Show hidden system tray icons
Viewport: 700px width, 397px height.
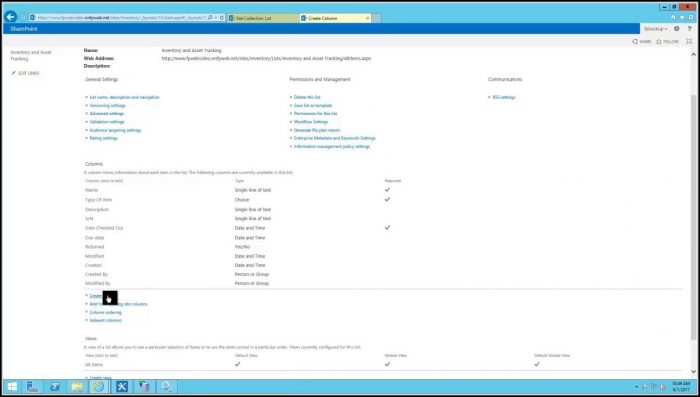click(x=636, y=387)
